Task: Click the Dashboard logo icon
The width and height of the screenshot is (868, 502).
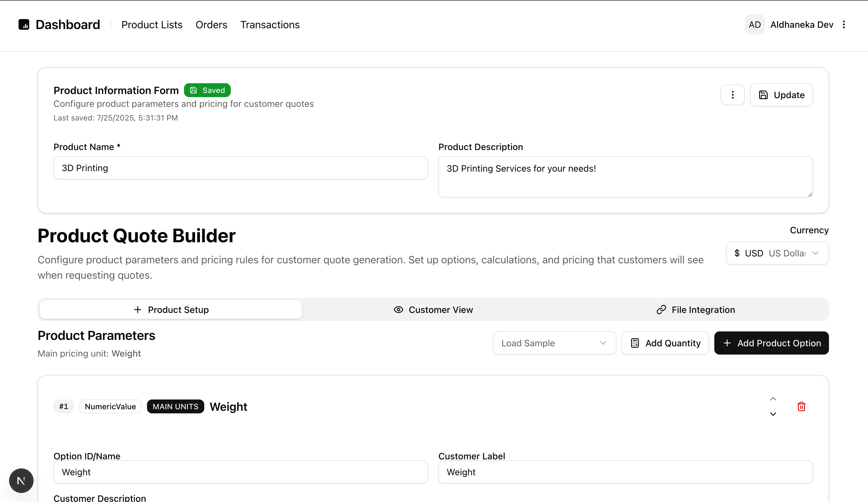Action: [x=24, y=24]
